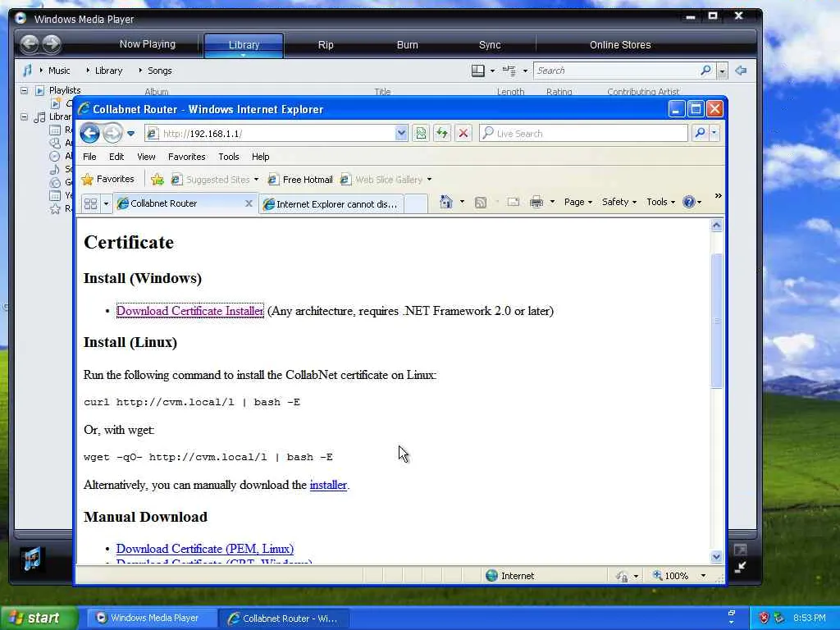Click the security shield tray icon
The width and height of the screenshot is (840, 630).
point(764,619)
